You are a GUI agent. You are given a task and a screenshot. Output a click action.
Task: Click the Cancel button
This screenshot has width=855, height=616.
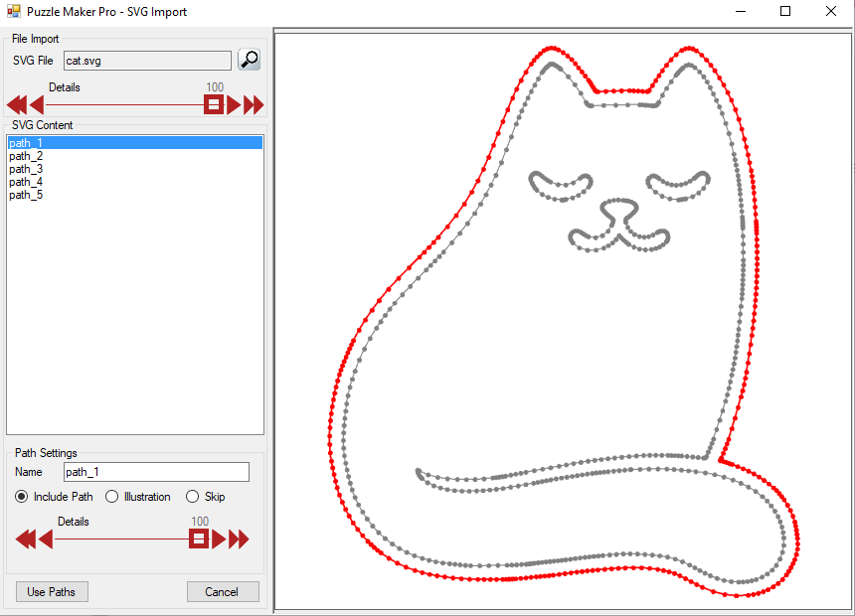pyautogui.click(x=223, y=591)
